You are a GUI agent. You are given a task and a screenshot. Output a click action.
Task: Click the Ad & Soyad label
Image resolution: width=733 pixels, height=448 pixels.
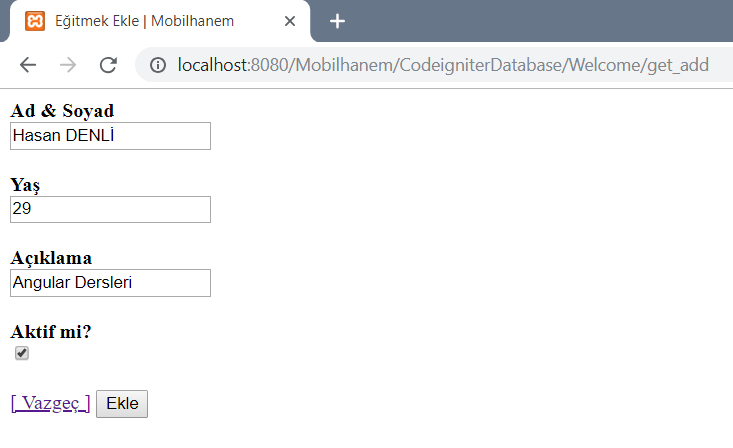tap(62, 111)
